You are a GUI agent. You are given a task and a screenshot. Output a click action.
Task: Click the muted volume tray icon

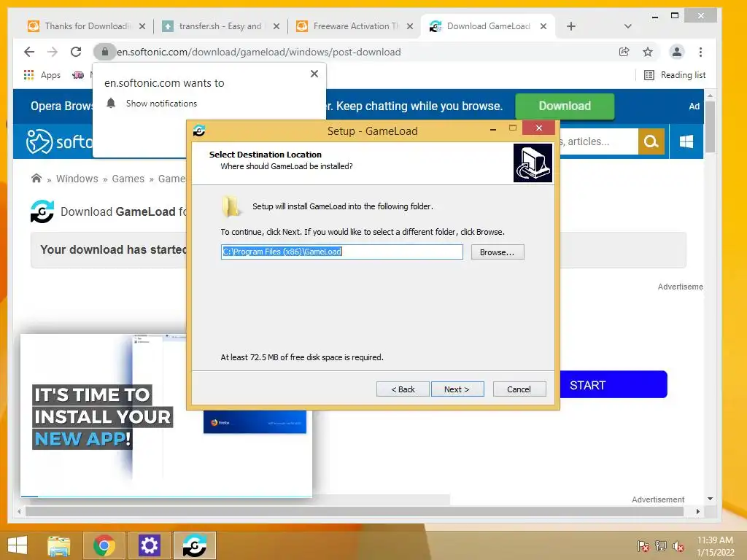678,546
